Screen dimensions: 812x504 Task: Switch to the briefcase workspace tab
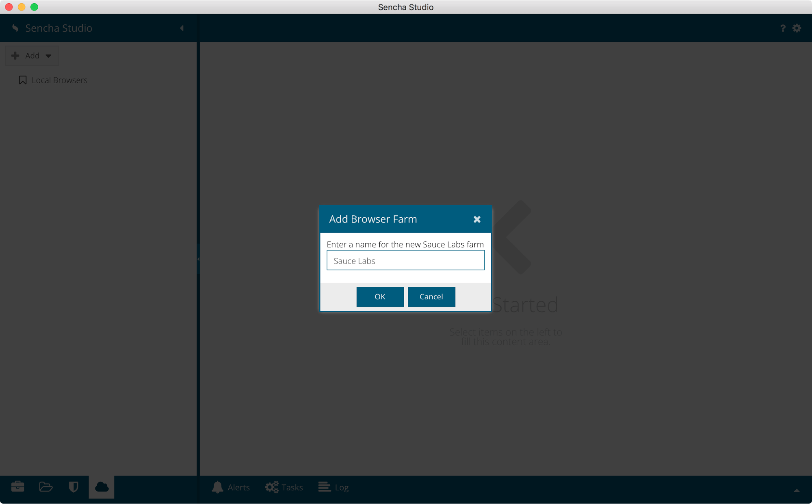click(x=18, y=487)
